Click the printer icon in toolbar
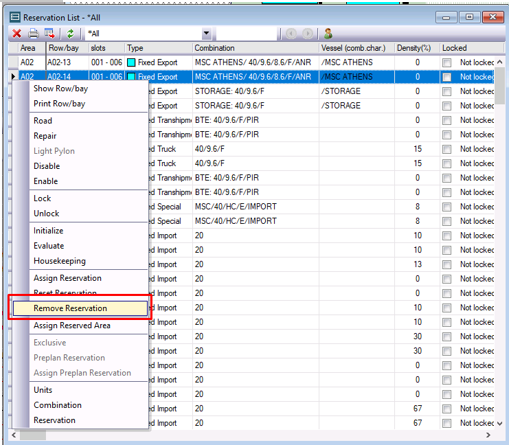This screenshot has width=511, height=448. [x=33, y=33]
